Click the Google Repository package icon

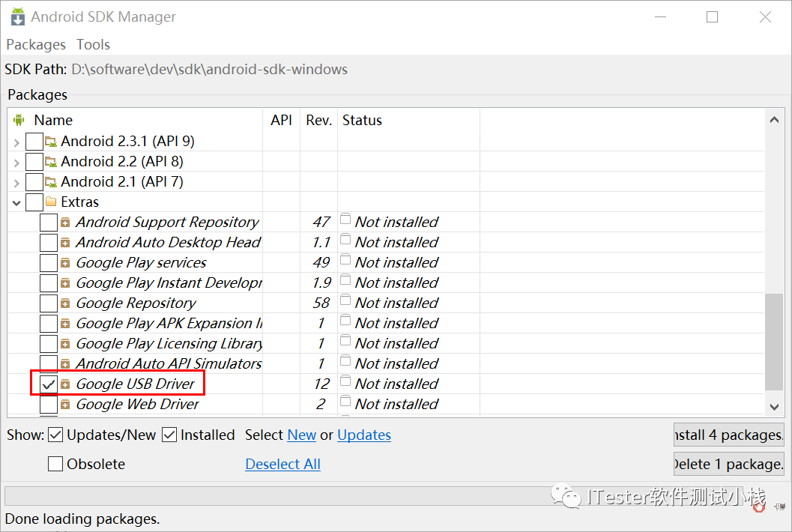(x=65, y=303)
